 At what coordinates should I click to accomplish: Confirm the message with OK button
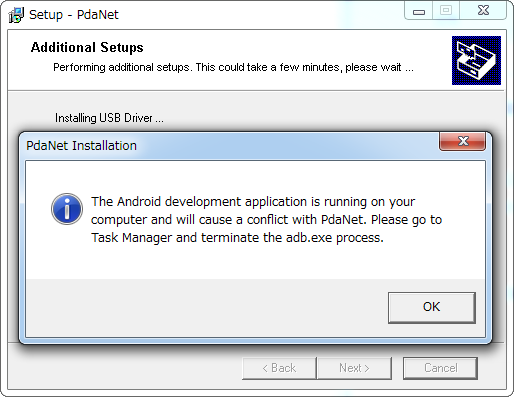click(432, 307)
